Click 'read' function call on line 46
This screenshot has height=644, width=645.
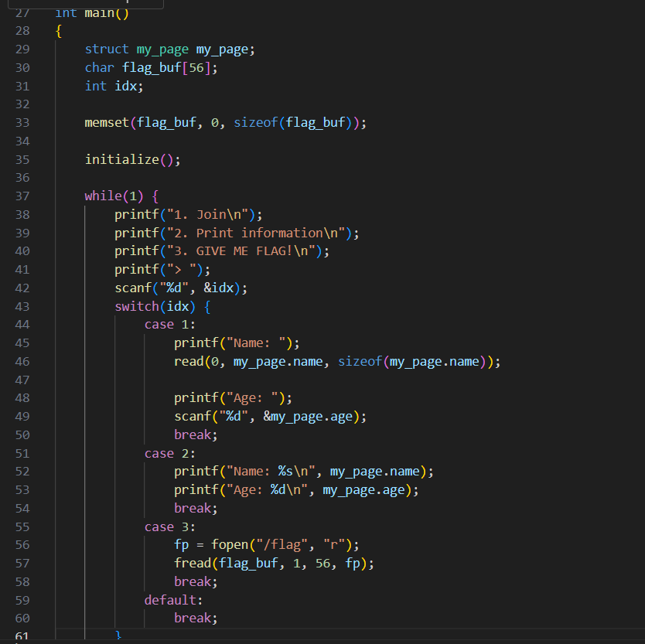(x=189, y=362)
